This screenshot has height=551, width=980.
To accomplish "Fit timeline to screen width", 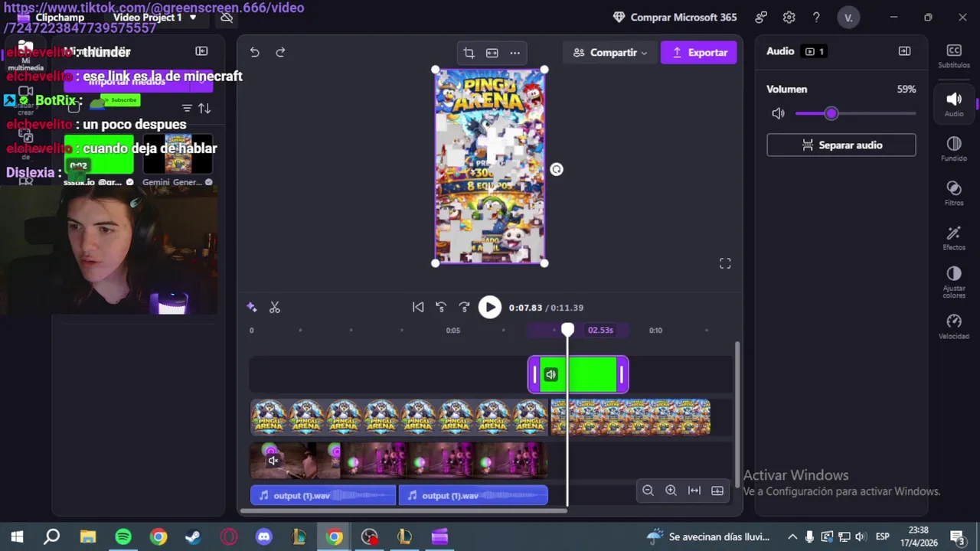I will (694, 491).
